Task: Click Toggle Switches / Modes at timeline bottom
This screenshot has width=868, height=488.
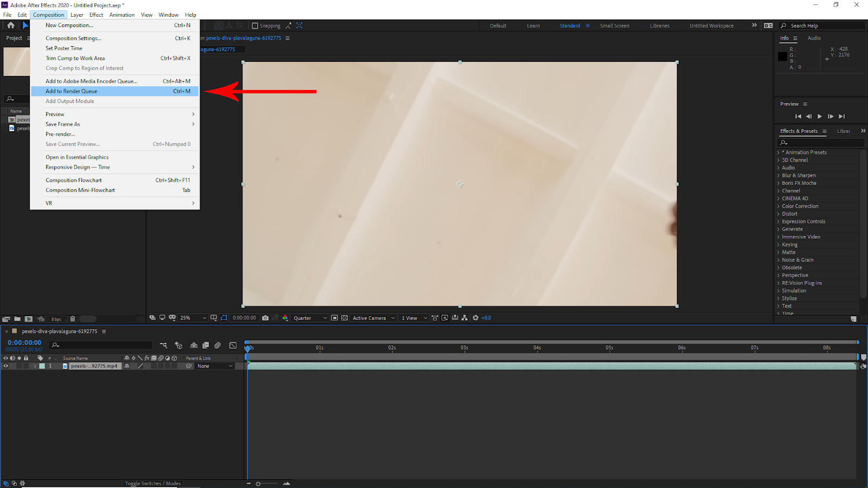Action: pyautogui.click(x=152, y=484)
